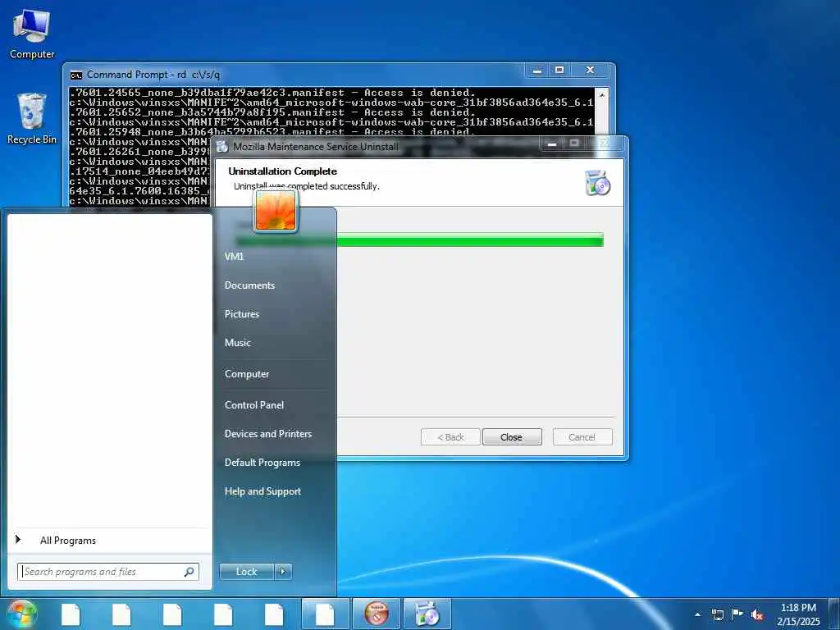Expand shutdown options arrow beside Lock

click(x=283, y=572)
